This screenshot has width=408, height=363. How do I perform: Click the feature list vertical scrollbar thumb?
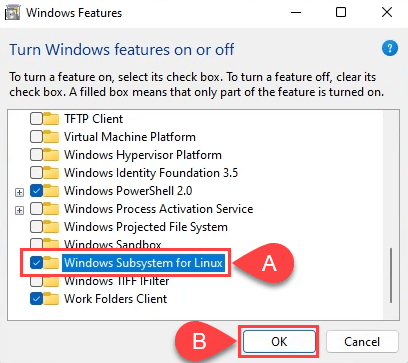click(390, 275)
